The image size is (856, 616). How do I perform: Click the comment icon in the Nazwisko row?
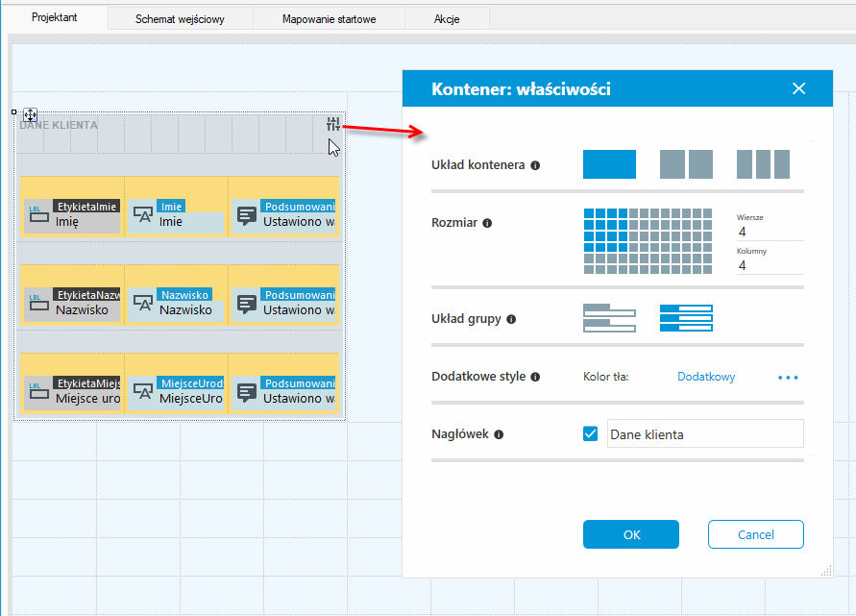[x=247, y=305]
